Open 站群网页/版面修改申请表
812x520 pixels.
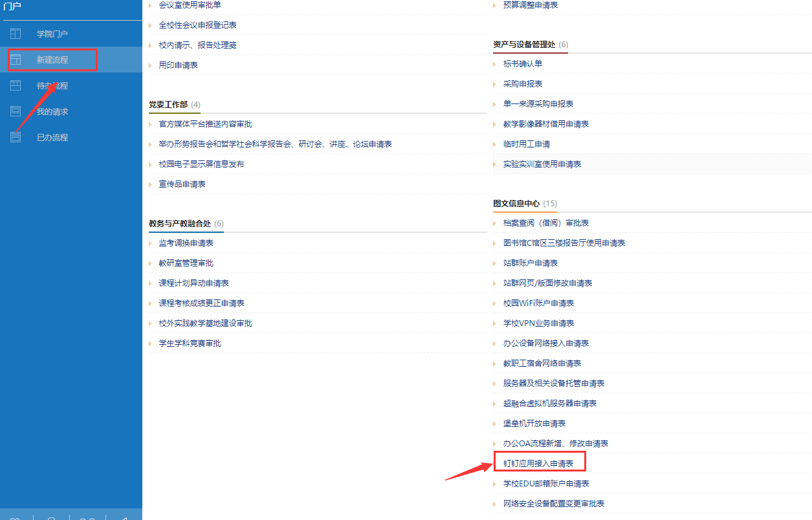click(547, 283)
